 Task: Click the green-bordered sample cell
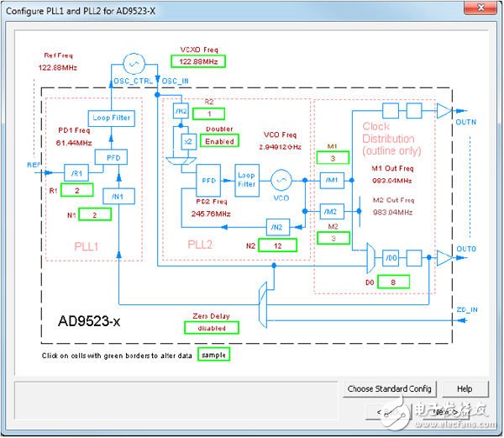[x=214, y=356]
